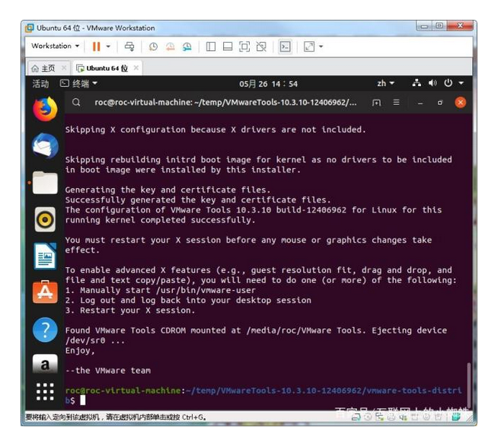Open the Files manager from the dock
Viewport: 504px width, 443px height.
45,183
